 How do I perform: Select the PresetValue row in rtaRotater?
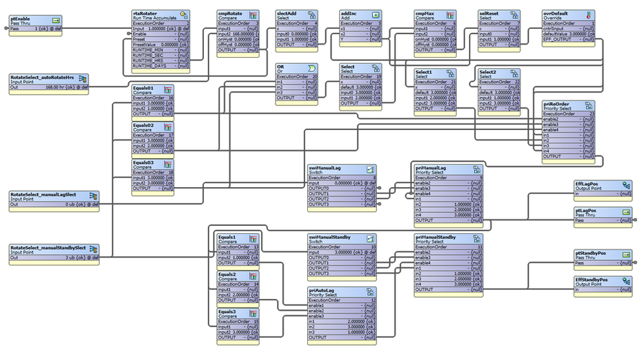click(160, 44)
